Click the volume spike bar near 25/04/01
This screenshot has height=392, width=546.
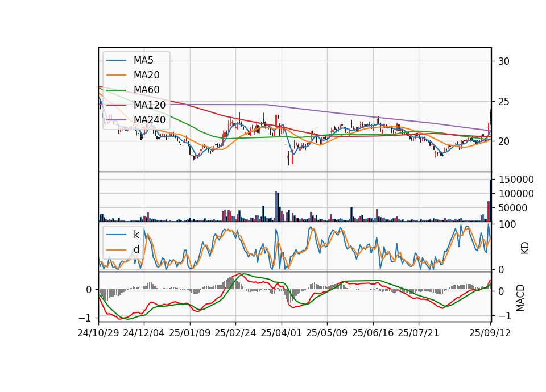pyautogui.click(x=276, y=206)
